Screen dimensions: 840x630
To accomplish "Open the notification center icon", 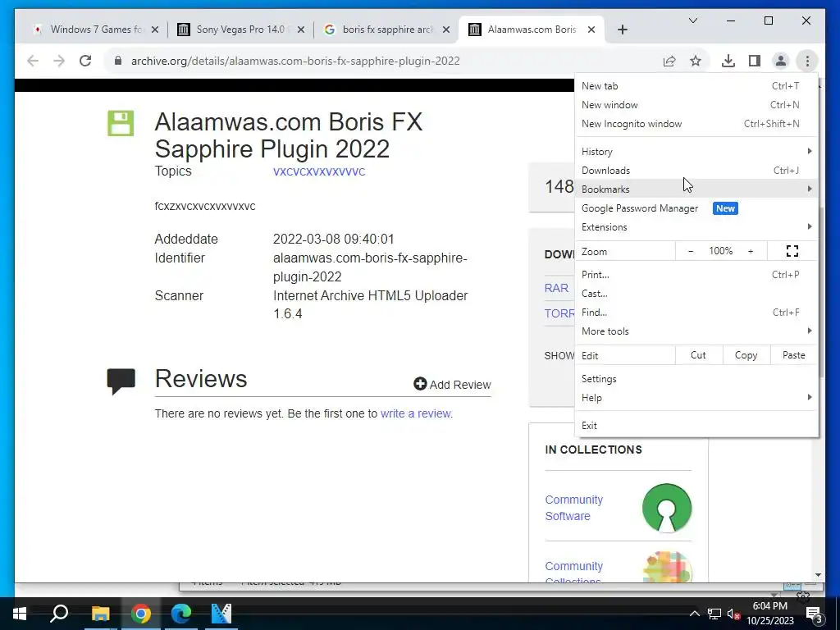I will pyautogui.click(x=814, y=614).
